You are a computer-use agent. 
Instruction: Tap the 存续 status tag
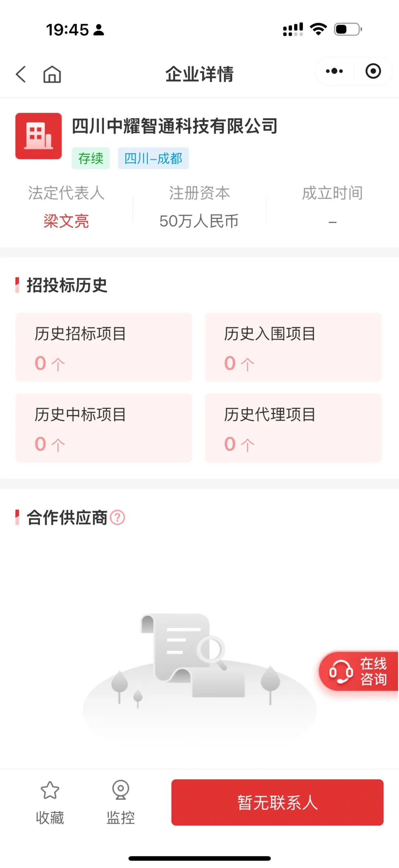click(91, 158)
